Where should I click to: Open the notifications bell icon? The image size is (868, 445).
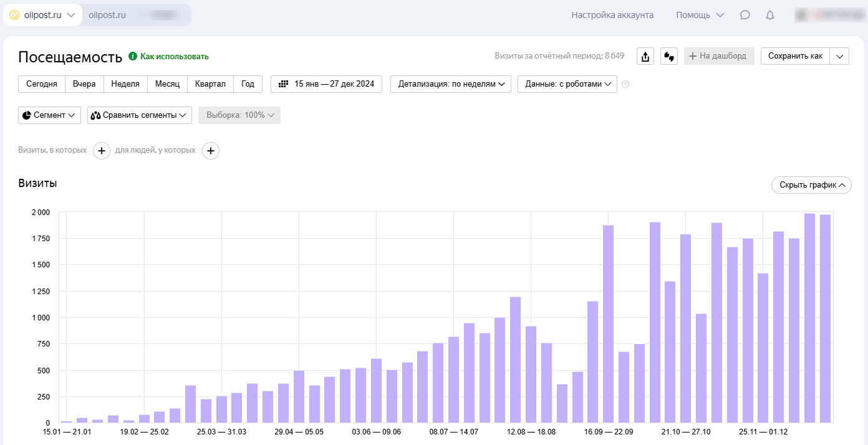(x=770, y=15)
